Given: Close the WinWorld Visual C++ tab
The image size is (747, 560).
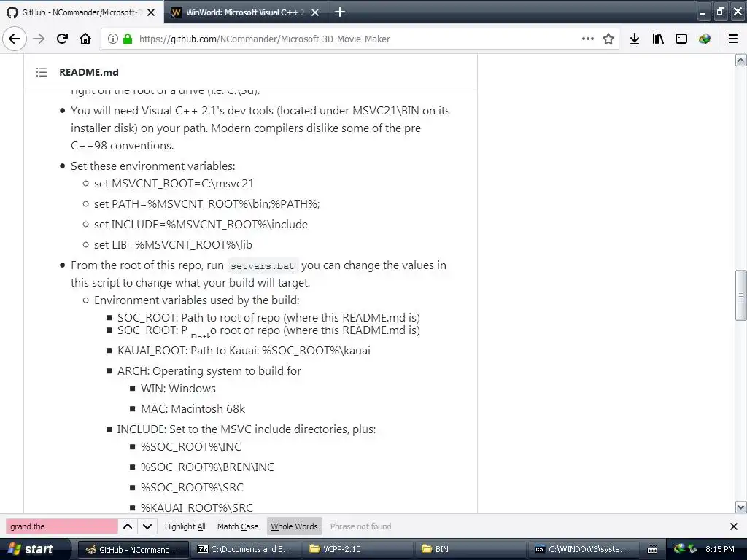Looking at the screenshot, I should (x=315, y=12).
